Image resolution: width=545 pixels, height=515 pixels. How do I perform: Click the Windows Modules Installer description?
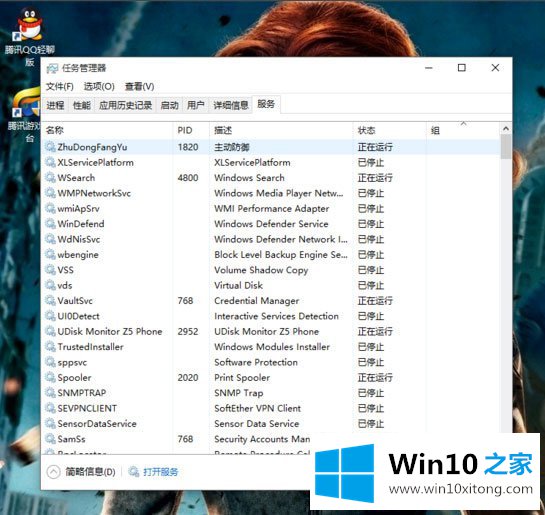272,347
